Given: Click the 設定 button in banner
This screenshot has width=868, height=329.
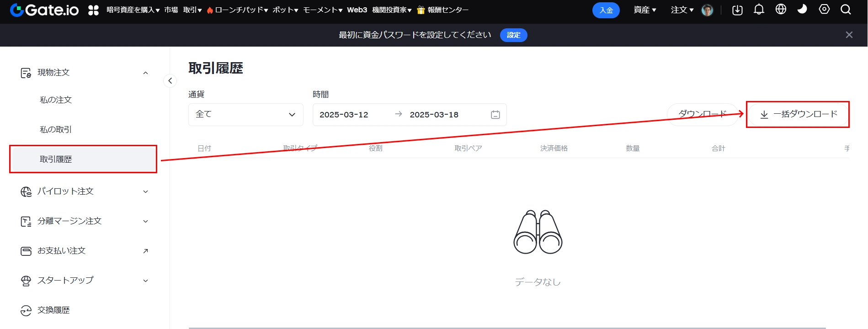Looking at the screenshot, I should pyautogui.click(x=514, y=35).
